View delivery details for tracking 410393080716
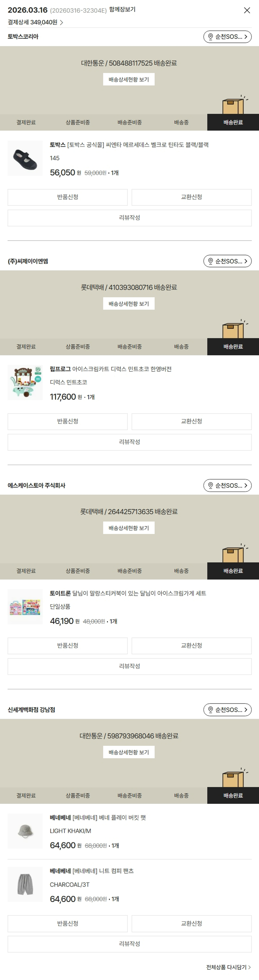This screenshot has width=259, height=980. (129, 304)
